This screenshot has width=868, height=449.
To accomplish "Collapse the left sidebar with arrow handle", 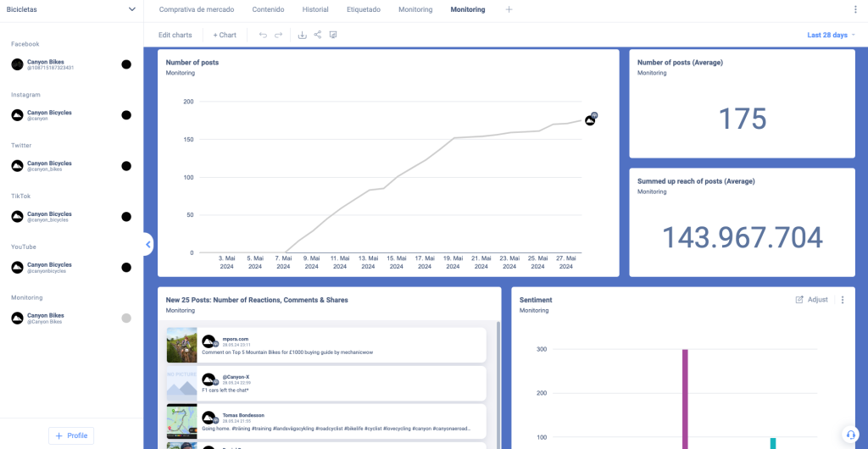I will tap(148, 245).
